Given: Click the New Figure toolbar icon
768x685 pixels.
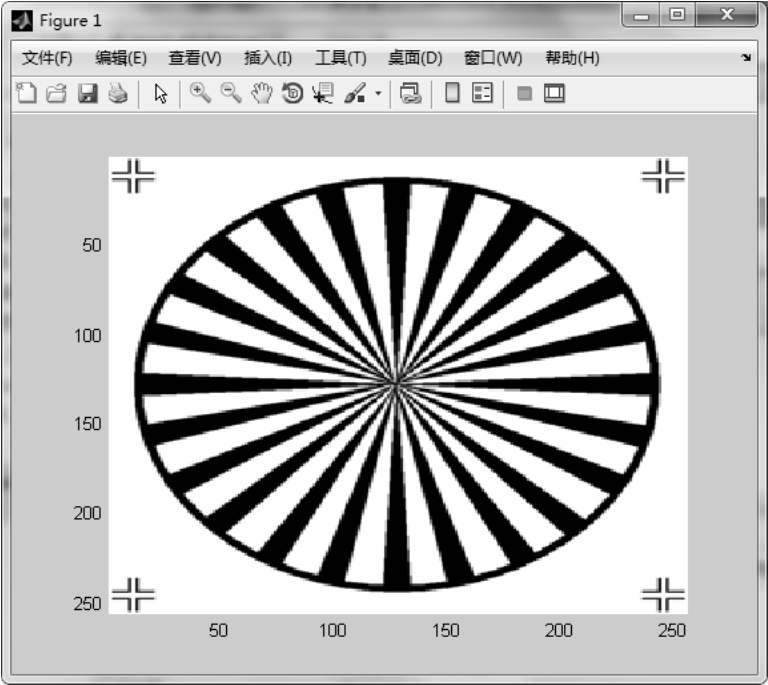Looking at the screenshot, I should click(x=26, y=93).
